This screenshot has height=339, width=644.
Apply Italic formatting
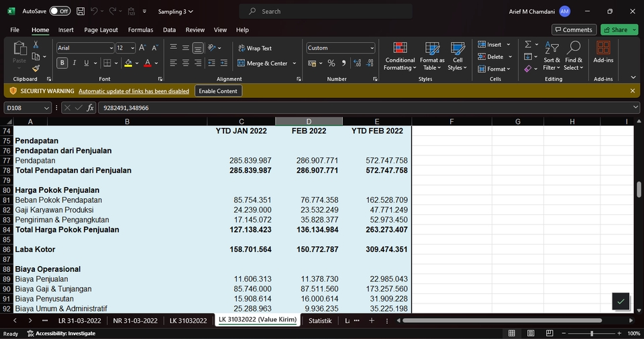tap(74, 63)
